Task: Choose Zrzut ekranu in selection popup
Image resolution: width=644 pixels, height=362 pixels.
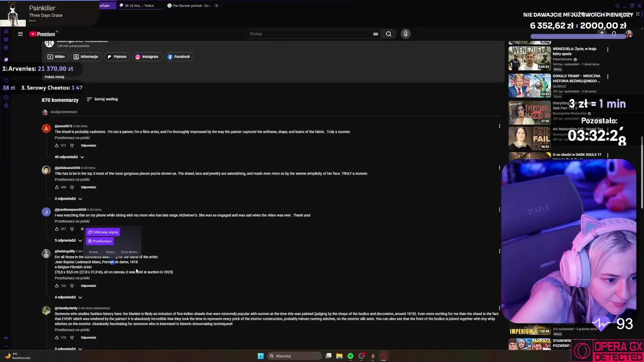Action: 129,252
